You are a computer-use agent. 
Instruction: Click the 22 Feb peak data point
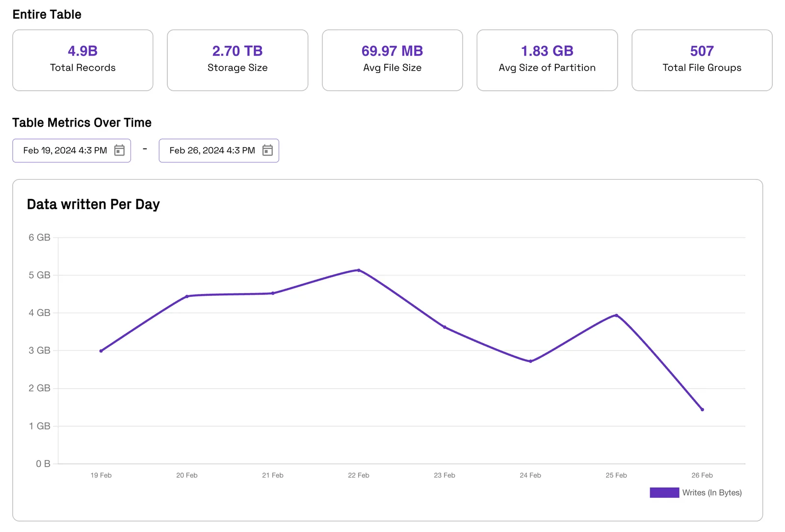click(359, 270)
